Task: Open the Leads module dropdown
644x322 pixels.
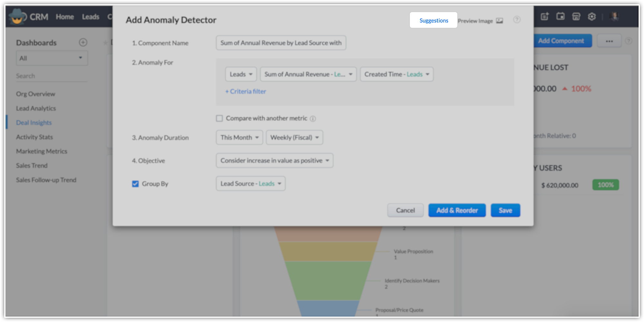Action: [x=241, y=74]
